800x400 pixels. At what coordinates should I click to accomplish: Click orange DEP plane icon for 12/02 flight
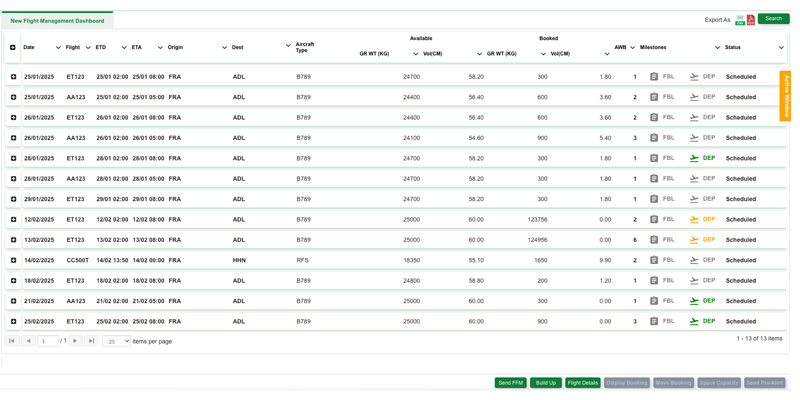tap(694, 219)
